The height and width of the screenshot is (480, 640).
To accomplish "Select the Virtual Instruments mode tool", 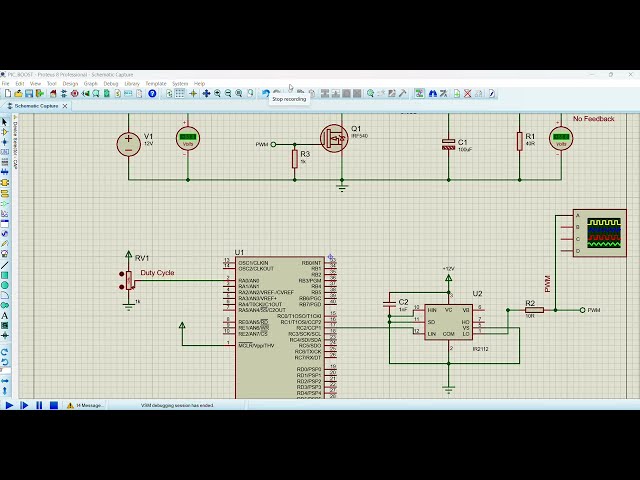I will tap(5, 253).
